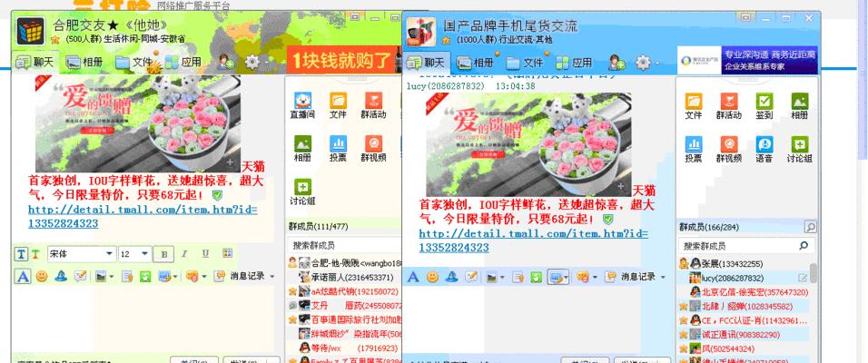The height and width of the screenshot is (363, 868).
Task: Select 聊天 tab in 国产品牌手机 window
Action: 427,63
